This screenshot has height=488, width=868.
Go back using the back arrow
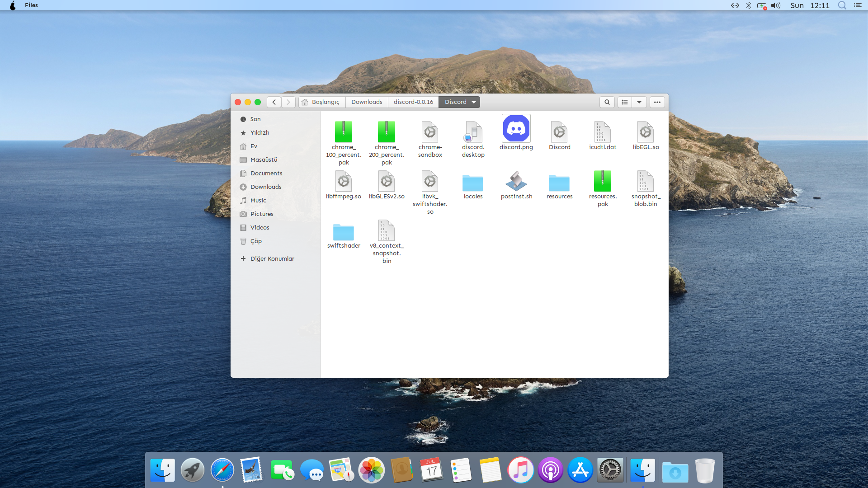tap(274, 102)
